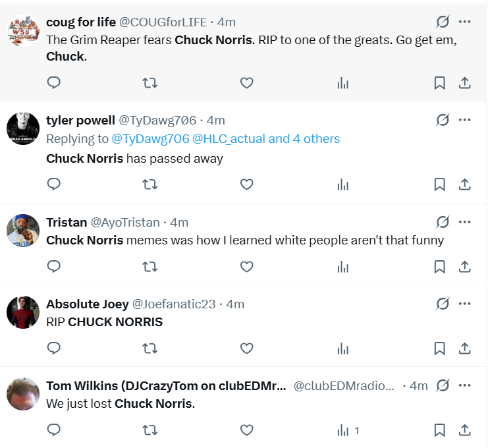The image size is (488, 448).
Task: Bookmark Tom Wilkins' tweet
Action: tap(439, 430)
